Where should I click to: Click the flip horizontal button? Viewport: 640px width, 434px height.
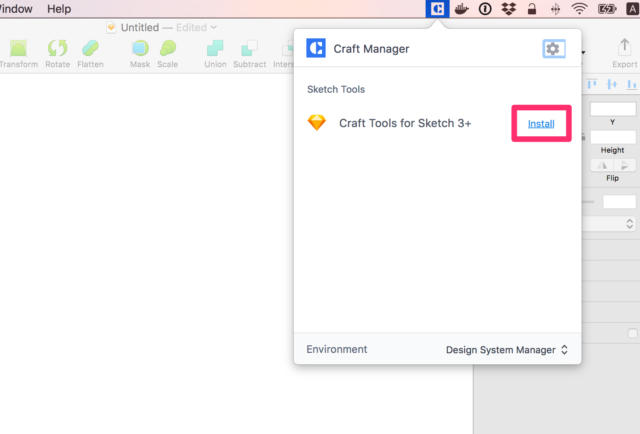click(602, 165)
